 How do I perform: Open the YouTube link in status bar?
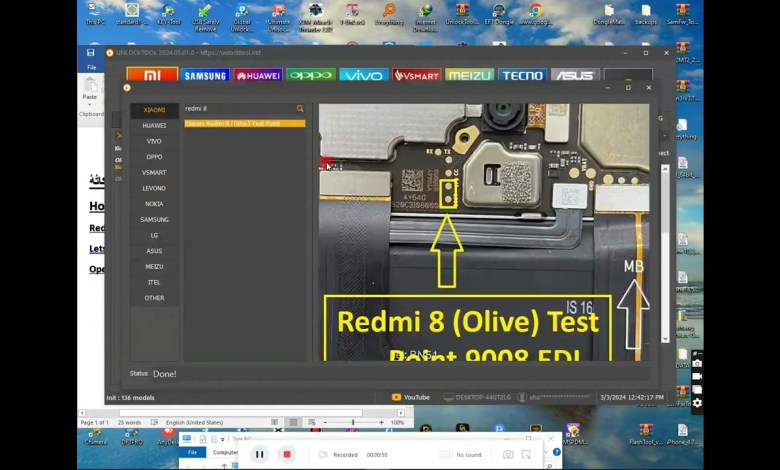[x=411, y=397]
